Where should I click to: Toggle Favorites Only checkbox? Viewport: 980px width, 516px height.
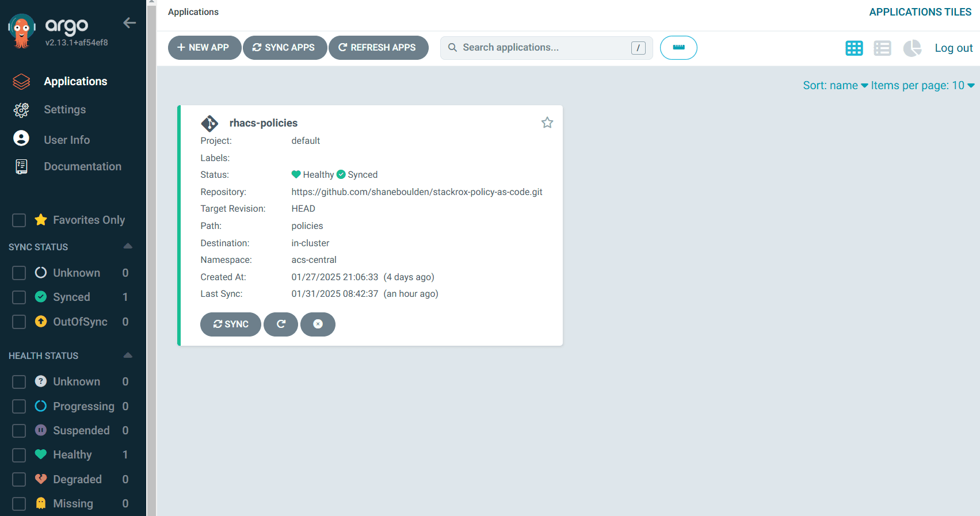[x=19, y=220]
